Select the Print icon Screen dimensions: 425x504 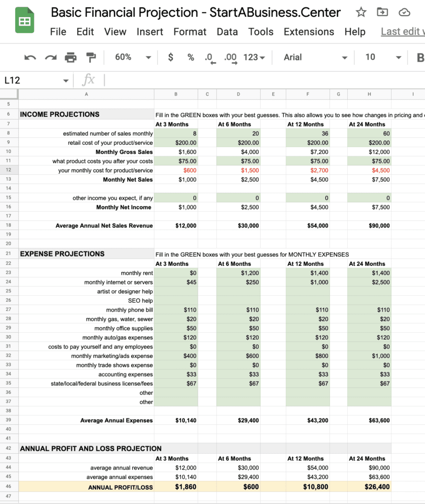click(x=71, y=57)
